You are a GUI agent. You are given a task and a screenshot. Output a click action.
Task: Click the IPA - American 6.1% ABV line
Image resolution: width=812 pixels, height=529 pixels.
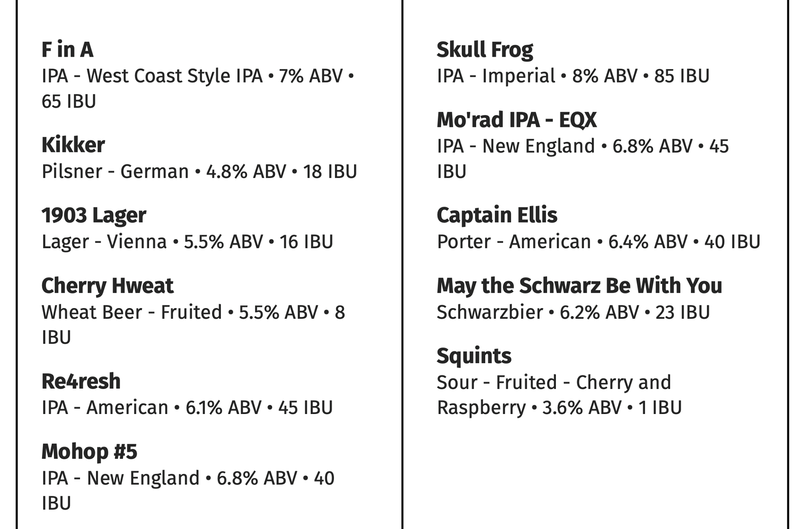point(187,408)
